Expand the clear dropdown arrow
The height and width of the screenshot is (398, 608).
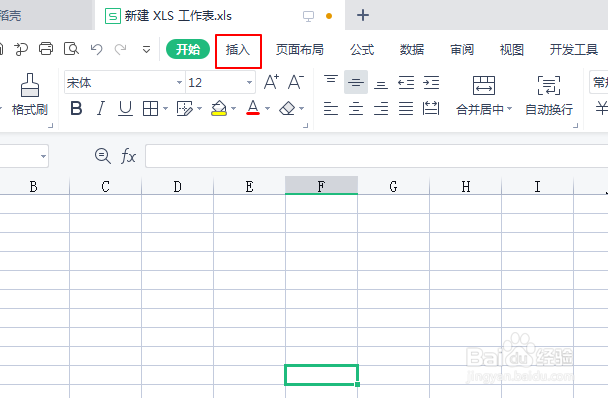301,109
